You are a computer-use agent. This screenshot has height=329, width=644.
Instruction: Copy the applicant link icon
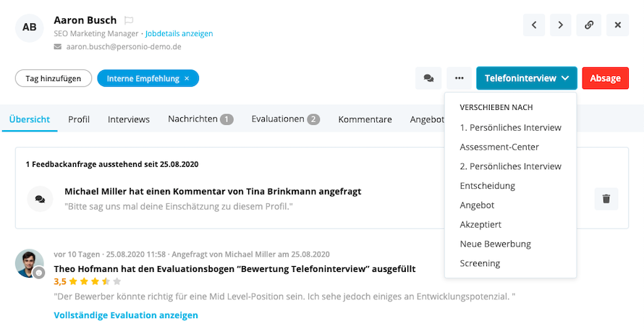coord(589,25)
